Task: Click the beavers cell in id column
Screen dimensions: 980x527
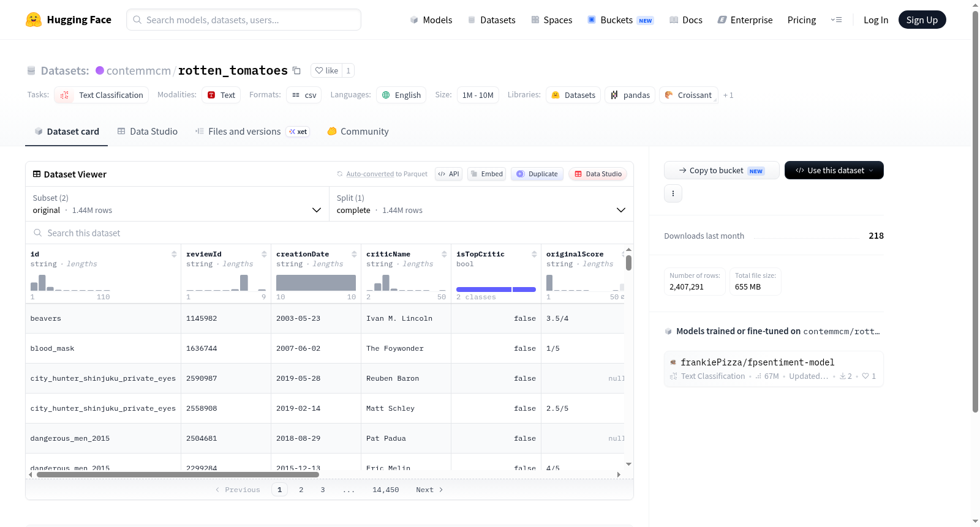Action: pos(103,318)
